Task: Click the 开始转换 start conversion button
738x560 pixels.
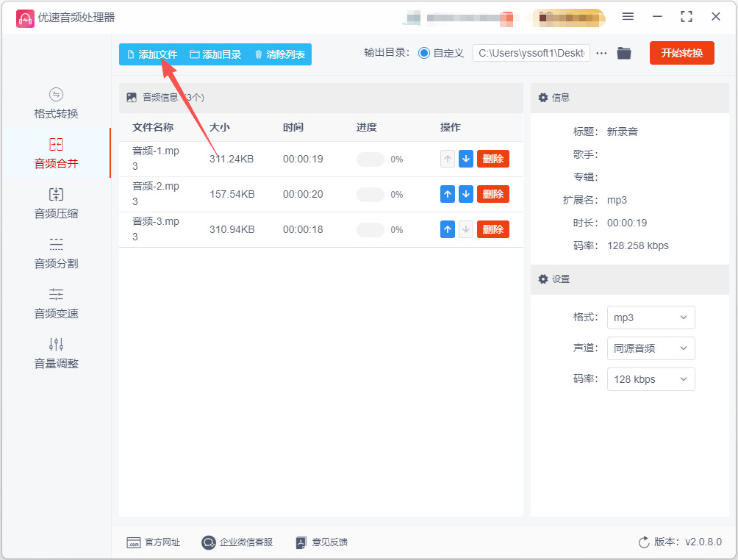Action: tap(681, 53)
